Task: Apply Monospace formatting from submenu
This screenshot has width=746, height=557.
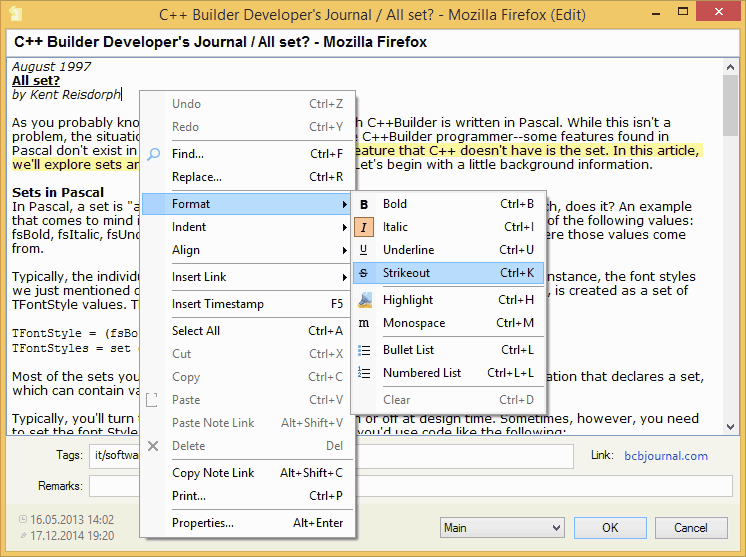Action: [x=449, y=323]
